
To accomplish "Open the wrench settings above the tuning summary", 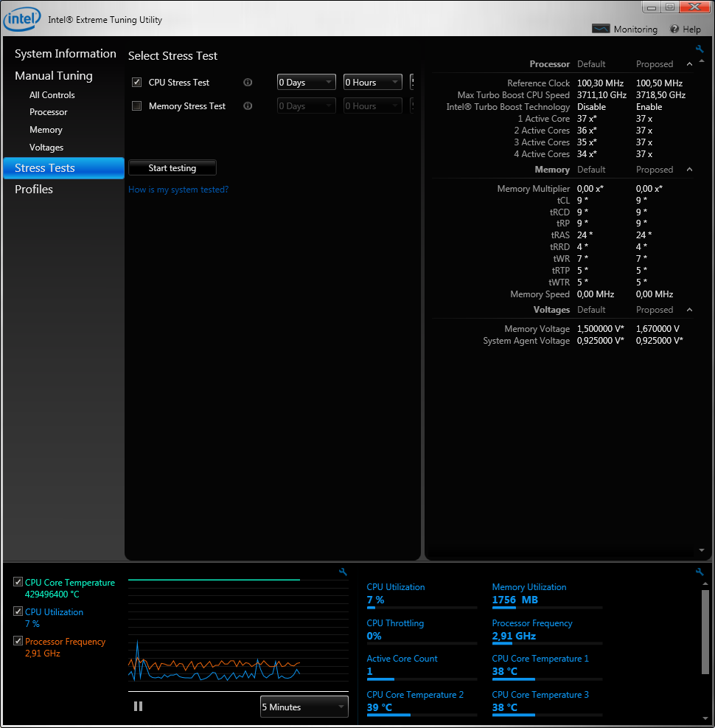I will pos(700,49).
